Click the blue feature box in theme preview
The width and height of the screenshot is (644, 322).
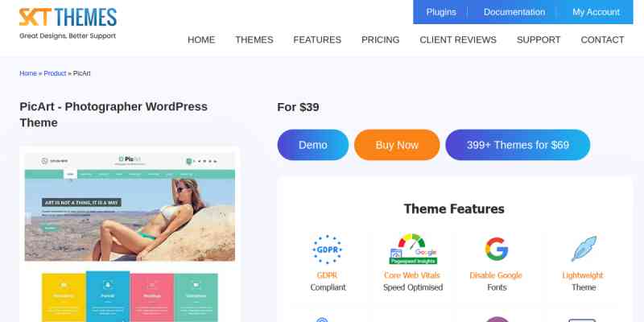pyautogui.click(x=108, y=296)
